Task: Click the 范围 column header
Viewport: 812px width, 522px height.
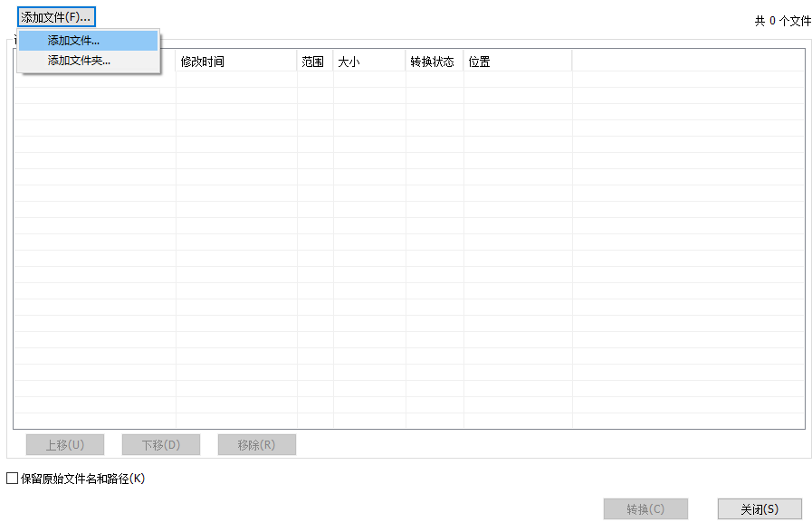Action: click(312, 59)
